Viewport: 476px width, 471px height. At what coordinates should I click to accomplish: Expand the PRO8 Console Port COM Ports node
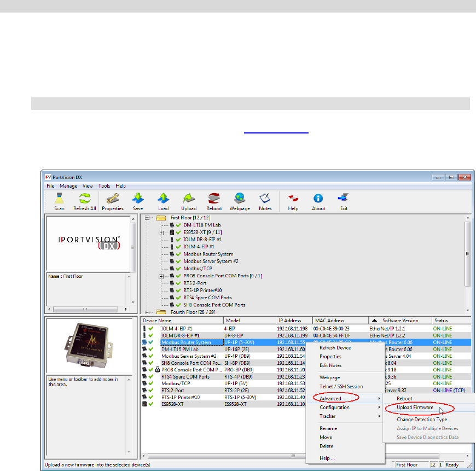pyautogui.click(x=161, y=276)
